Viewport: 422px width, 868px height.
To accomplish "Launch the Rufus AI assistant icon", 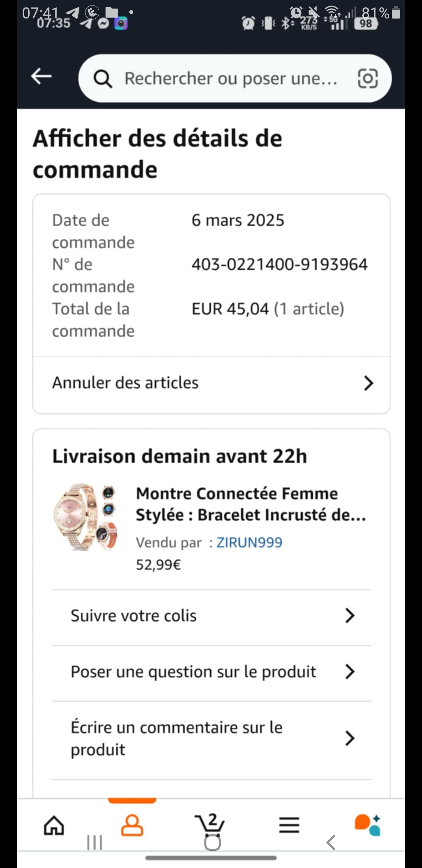I will coord(367,825).
